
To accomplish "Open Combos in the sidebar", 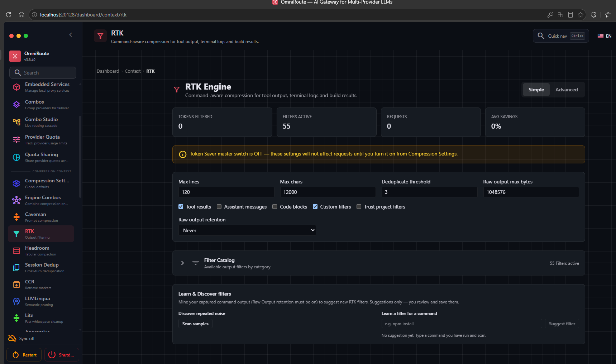I will pos(41,105).
